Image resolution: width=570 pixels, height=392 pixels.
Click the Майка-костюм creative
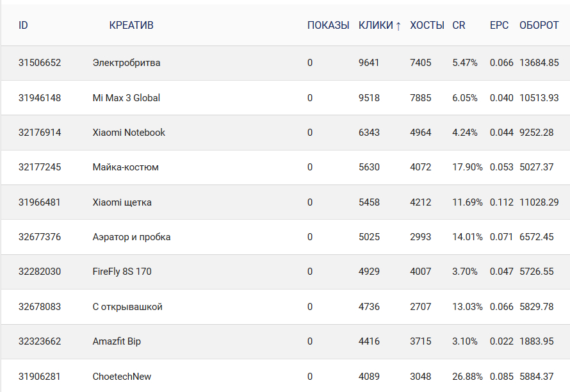tap(126, 167)
